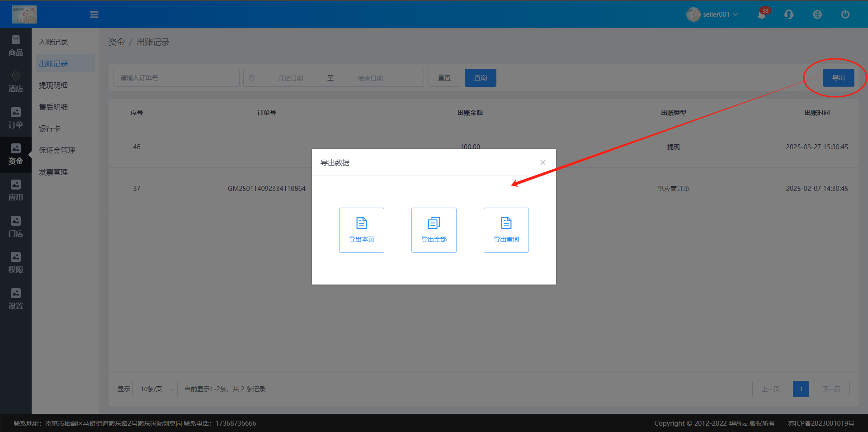This screenshot has height=432, width=868.
Task: Go to 入账记录 menu item
Action: pos(53,42)
